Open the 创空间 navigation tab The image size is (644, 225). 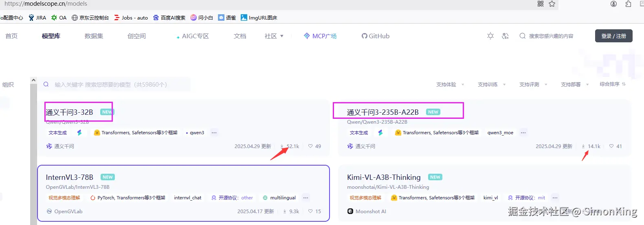[x=136, y=36]
